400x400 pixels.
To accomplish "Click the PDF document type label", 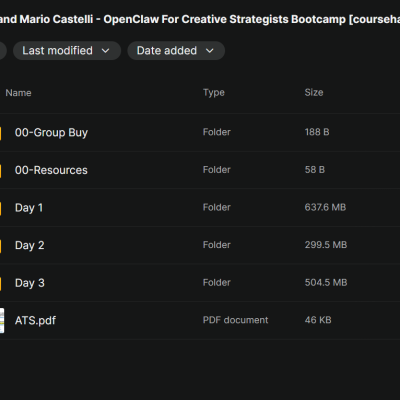I will click(235, 320).
